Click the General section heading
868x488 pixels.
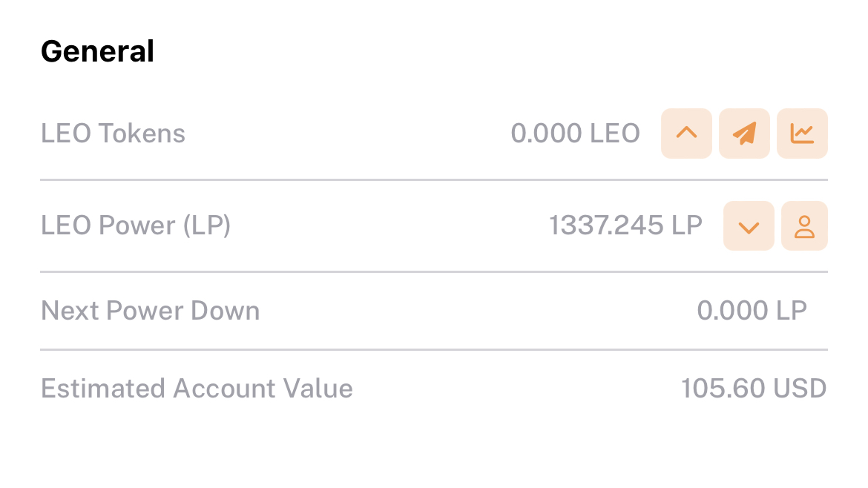(x=97, y=51)
